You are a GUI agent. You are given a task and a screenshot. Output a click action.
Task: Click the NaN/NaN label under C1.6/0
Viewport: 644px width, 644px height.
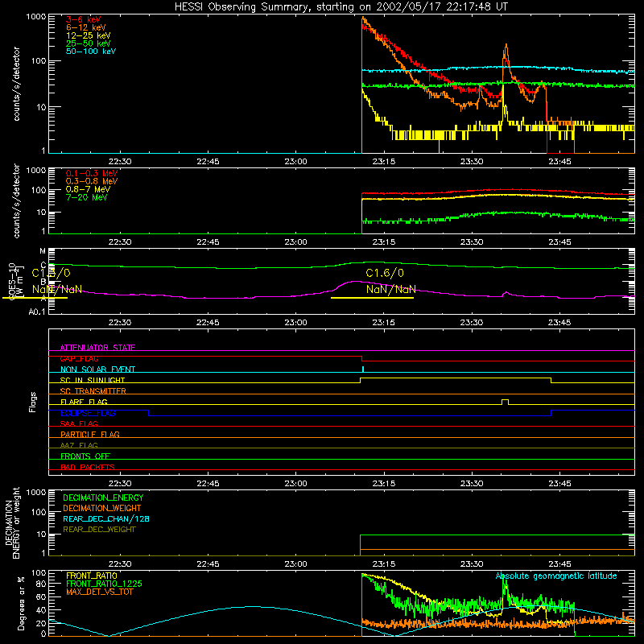391,289
